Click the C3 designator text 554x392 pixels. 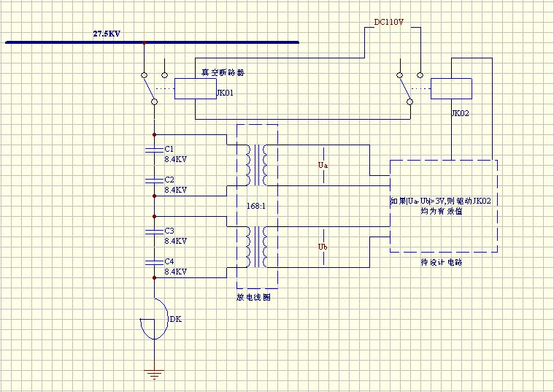(169, 231)
